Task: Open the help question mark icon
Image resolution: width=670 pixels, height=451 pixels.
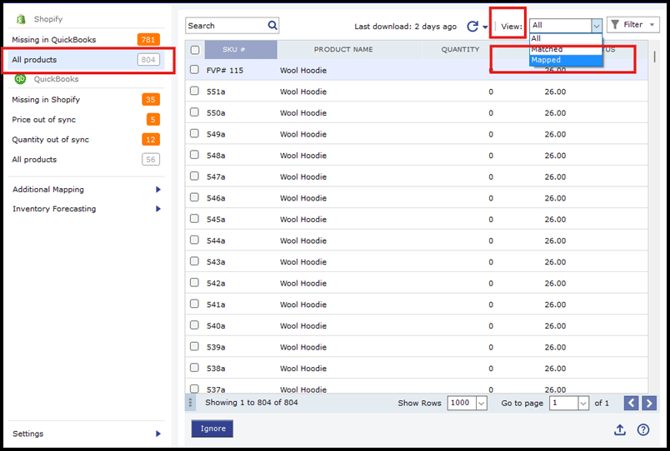Action: click(643, 430)
